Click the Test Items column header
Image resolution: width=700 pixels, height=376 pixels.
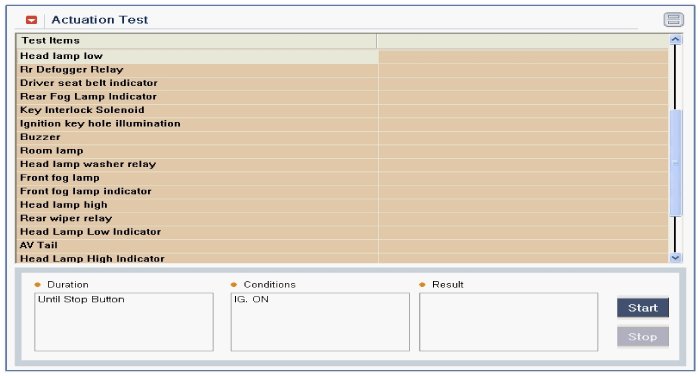point(196,41)
